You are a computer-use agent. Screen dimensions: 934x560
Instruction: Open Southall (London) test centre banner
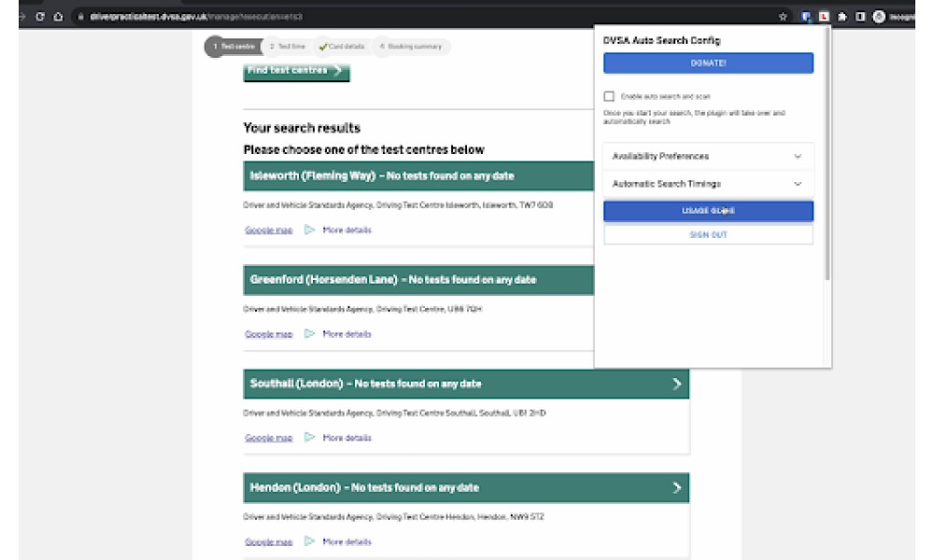(x=466, y=384)
